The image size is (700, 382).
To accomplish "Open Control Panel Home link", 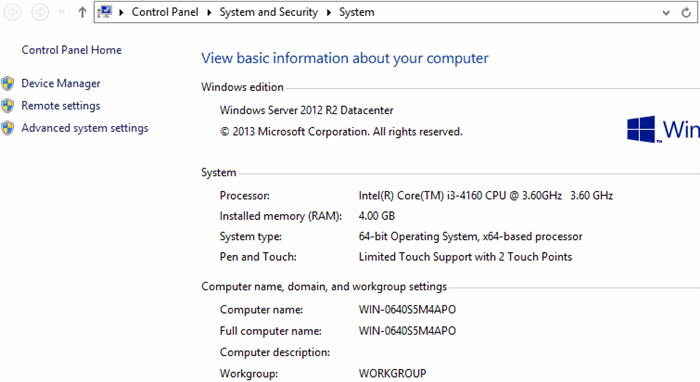I will click(x=71, y=50).
